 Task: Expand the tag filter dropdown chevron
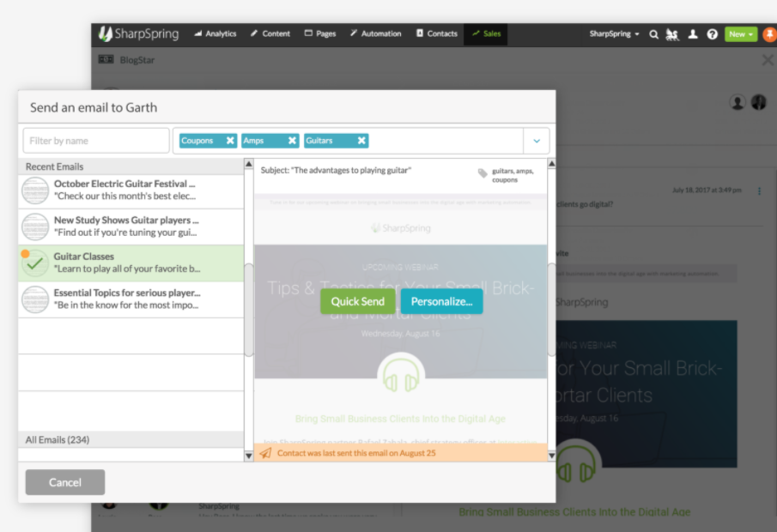click(537, 140)
